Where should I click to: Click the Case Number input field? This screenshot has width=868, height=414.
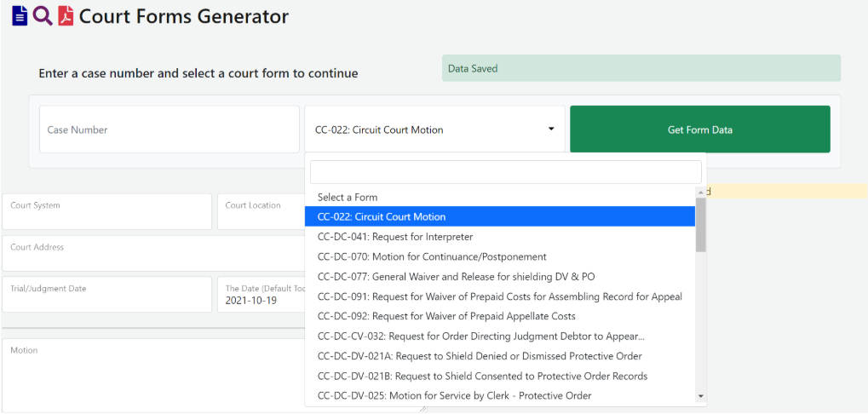[169, 129]
